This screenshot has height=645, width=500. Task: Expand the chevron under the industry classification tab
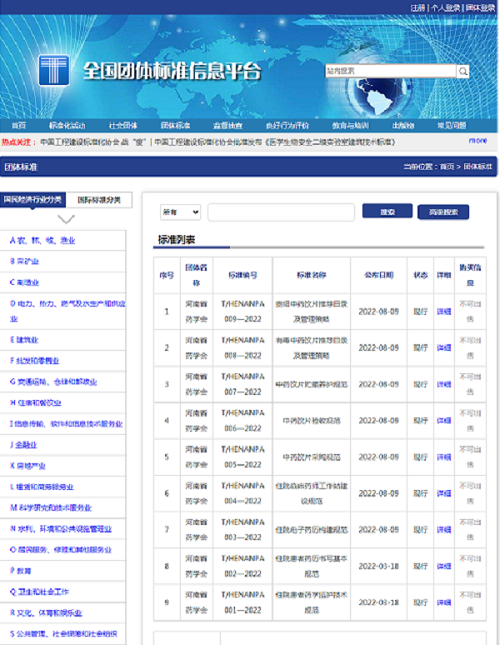(x=66, y=219)
